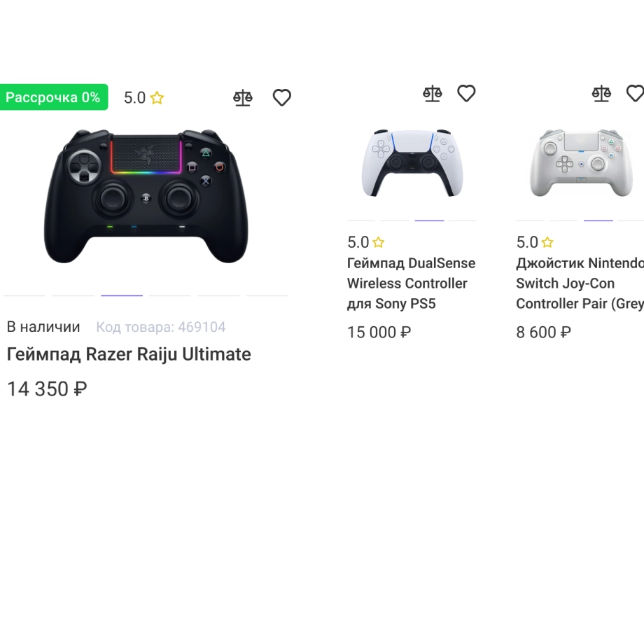
Task: Open the Геймпад DualSense Wireless Controller link
Action: pos(411,283)
